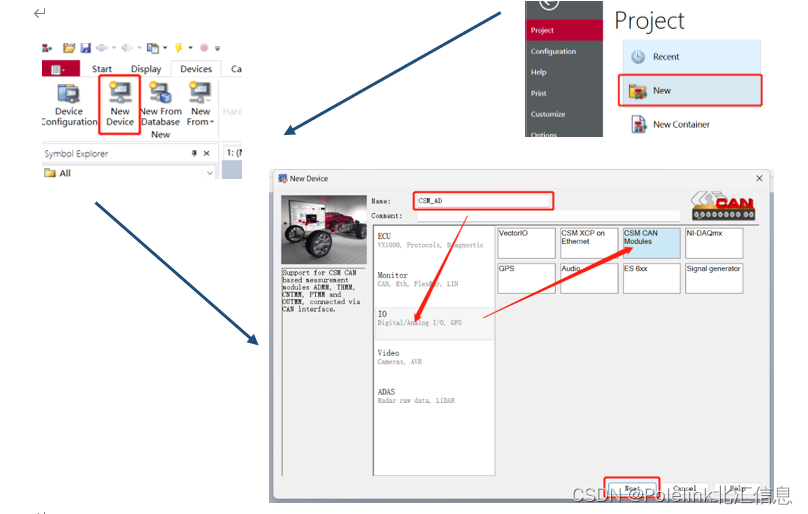Click Cancel in the New Device dialog
The width and height of the screenshot is (808, 514).
coord(684,489)
